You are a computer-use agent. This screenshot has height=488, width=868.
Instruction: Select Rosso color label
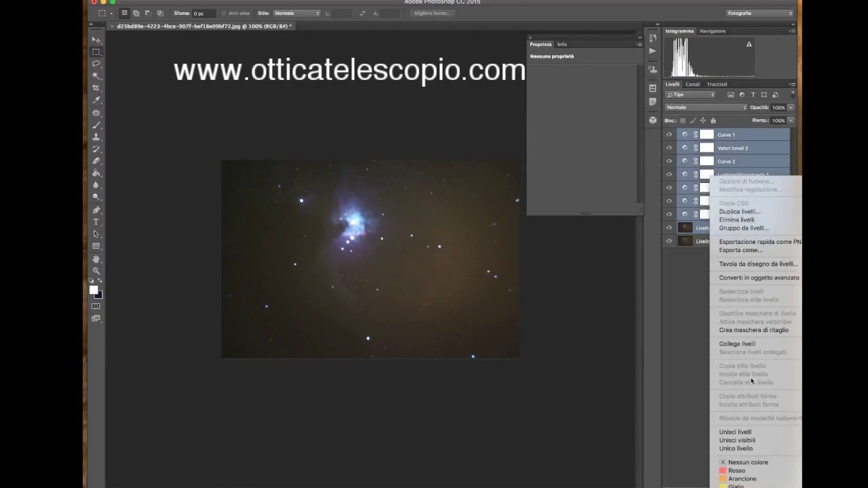(736, 470)
